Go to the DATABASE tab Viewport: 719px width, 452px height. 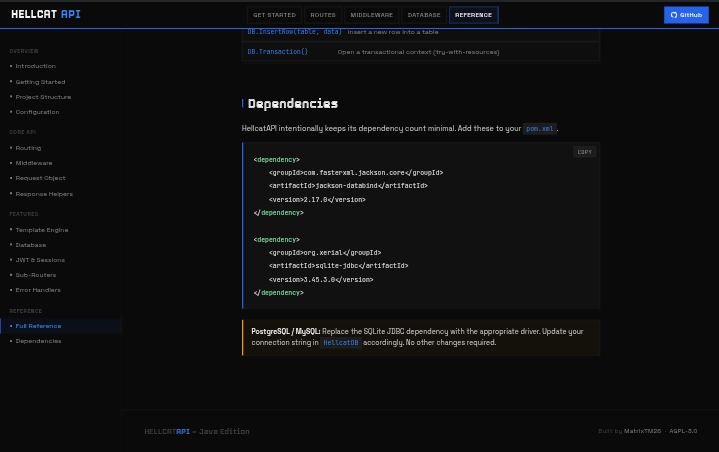(424, 15)
